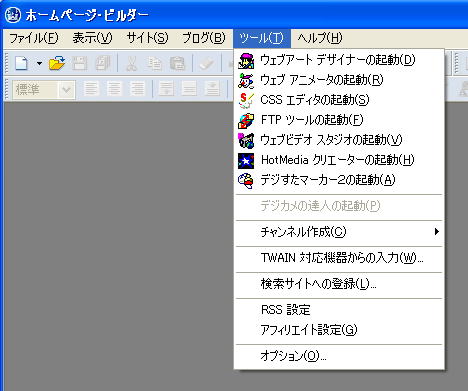Select TWAIN 対応機器からの入力(W)... entry
This screenshot has width=468, height=391.
pyautogui.click(x=339, y=258)
